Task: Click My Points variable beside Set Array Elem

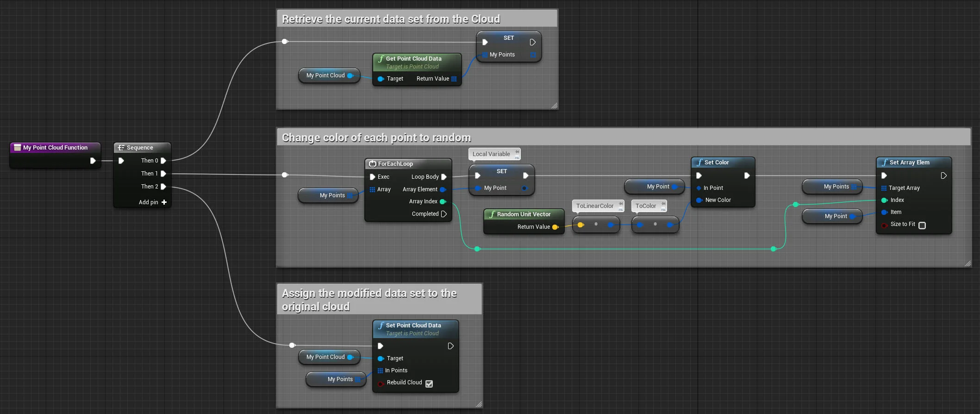Action: (832, 187)
